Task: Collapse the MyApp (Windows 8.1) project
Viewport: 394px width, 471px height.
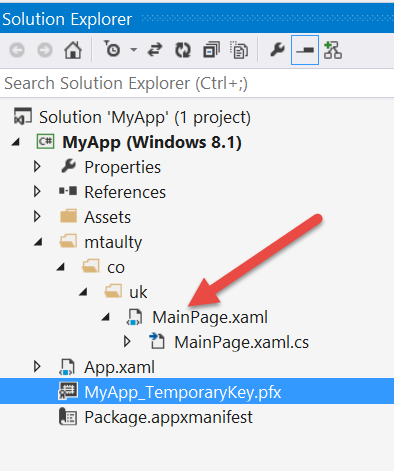Action: [16, 143]
